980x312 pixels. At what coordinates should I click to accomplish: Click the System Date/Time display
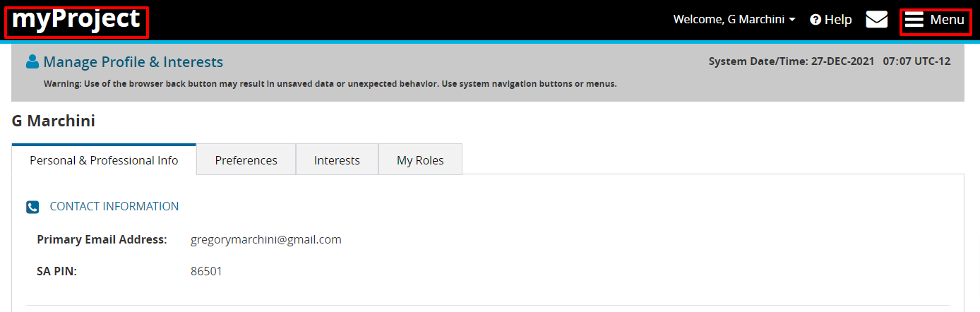point(830,61)
